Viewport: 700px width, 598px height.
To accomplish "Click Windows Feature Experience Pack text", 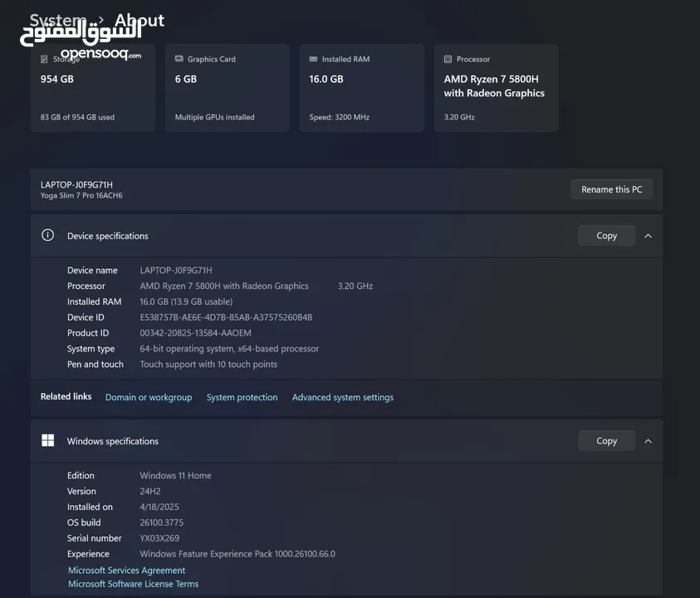I will 237,553.
